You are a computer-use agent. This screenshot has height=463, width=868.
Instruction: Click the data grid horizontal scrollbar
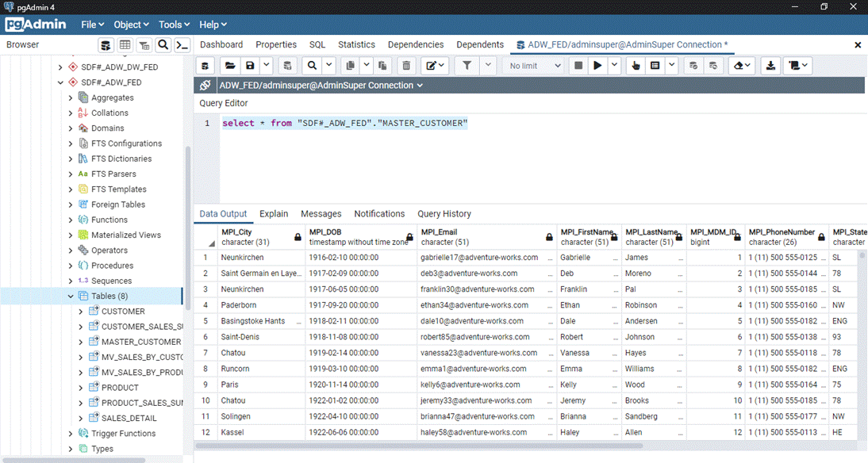click(419, 446)
